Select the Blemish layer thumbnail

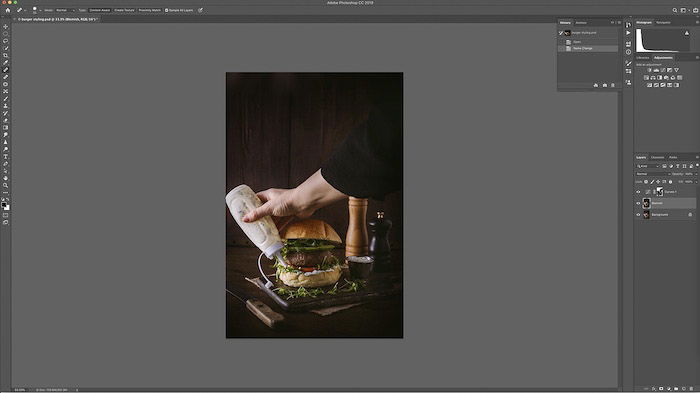(646, 203)
